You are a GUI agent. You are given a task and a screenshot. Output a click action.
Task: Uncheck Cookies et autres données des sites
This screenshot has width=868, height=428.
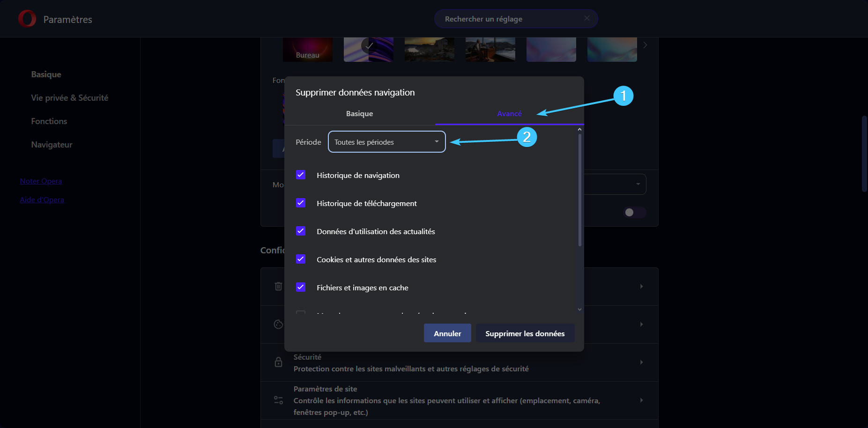tap(301, 259)
